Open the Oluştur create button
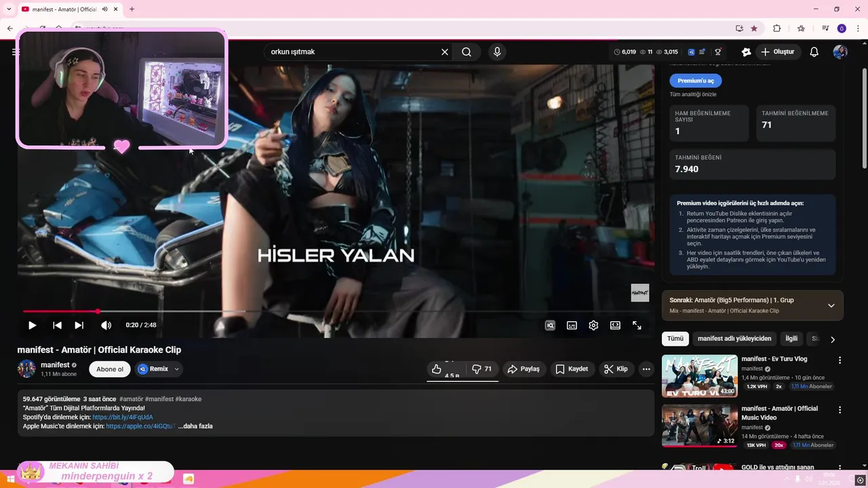The width and height of the screenshot is (868, 488). point(777,52)
